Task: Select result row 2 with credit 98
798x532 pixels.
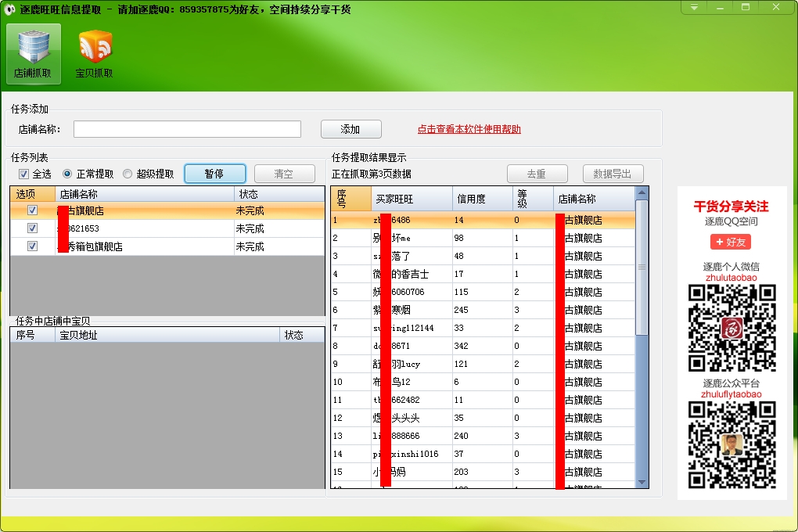Action: 483,238
